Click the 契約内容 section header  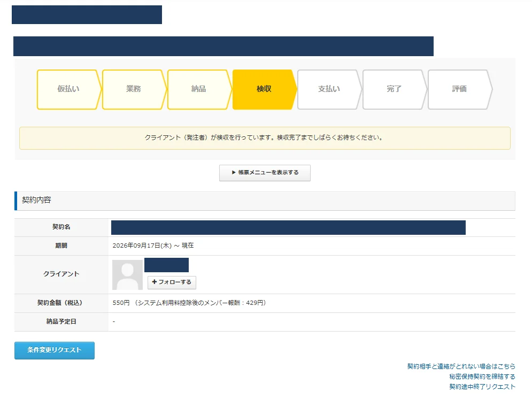tap(265, 201)
